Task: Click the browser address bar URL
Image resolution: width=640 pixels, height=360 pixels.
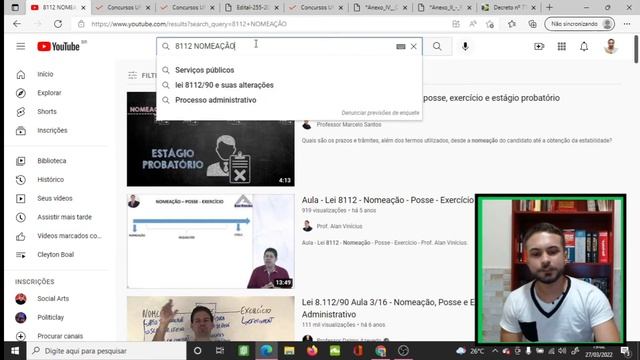Action: 189,24
